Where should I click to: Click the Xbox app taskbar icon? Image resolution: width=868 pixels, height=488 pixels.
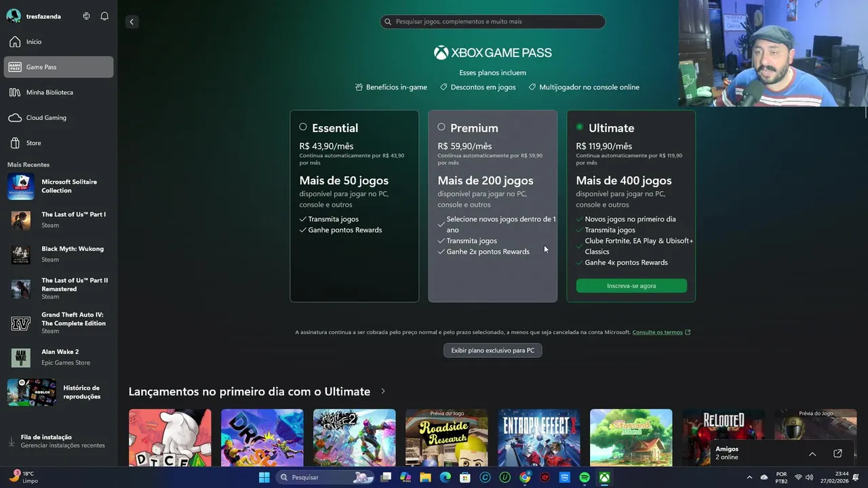point(604,477)
